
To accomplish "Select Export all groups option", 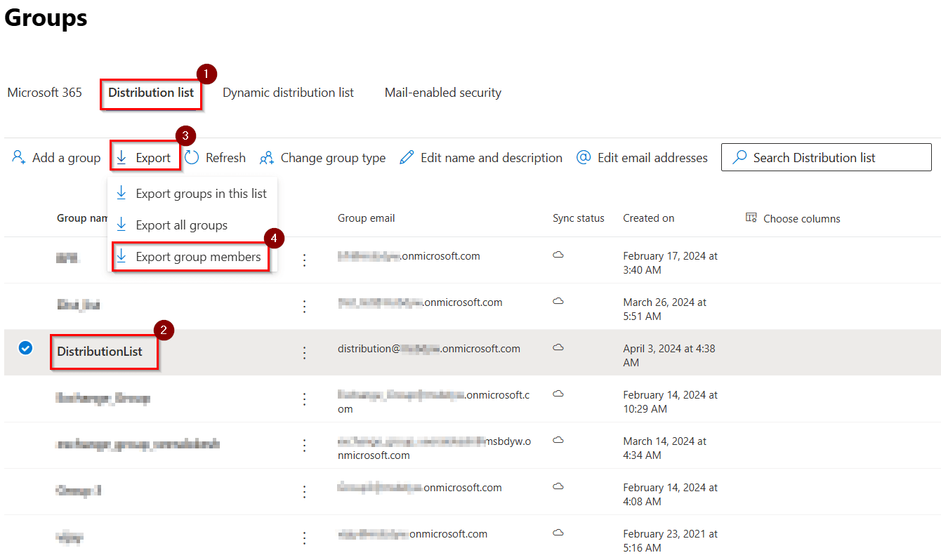I will click(x=181, y=225).
